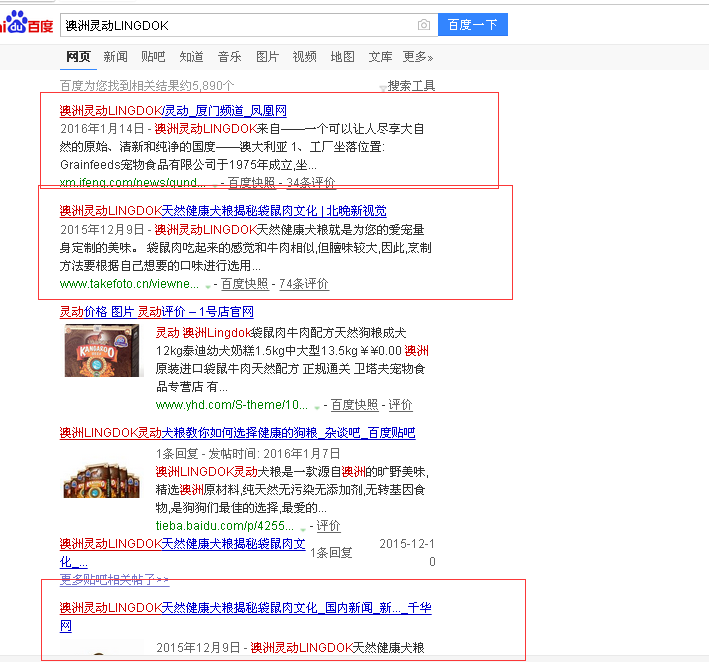Image resolution: width=709 pixels, height=662 pixels.
Task: Open tieba sub-post 天然健康犬粮揭秘袋鼠肉文化...
Action: click(x=183, y=553)
